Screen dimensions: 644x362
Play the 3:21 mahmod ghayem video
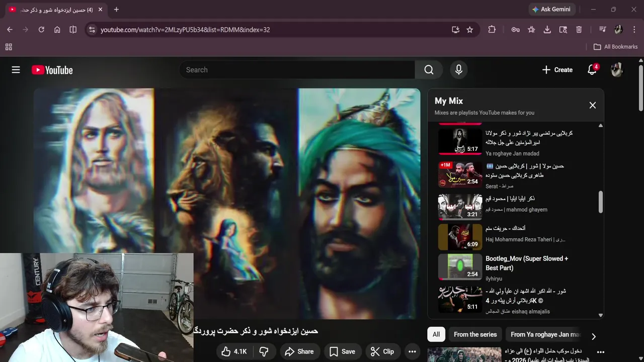[x=515, y=207]
